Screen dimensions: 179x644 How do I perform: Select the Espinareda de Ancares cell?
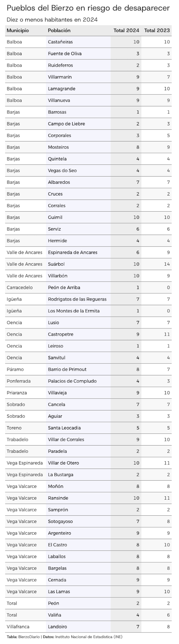(73, 253)
